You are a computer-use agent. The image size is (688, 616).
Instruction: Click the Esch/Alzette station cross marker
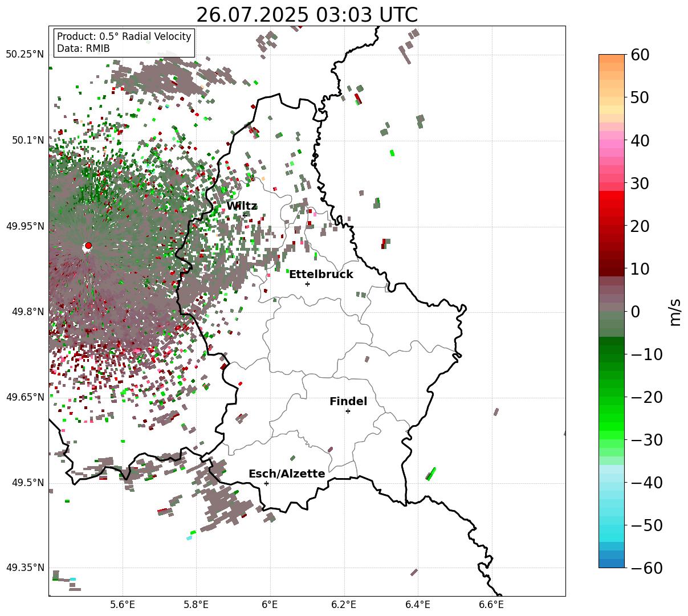click(x=266, y=483)
